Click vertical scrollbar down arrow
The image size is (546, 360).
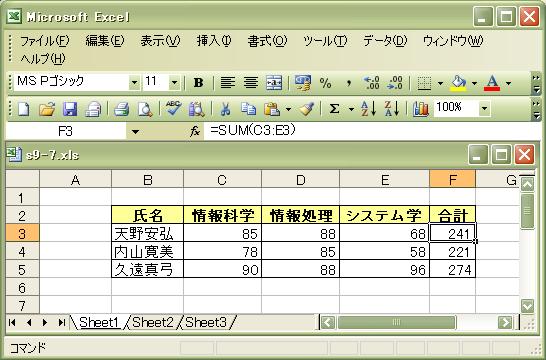(x=528, y=306)
